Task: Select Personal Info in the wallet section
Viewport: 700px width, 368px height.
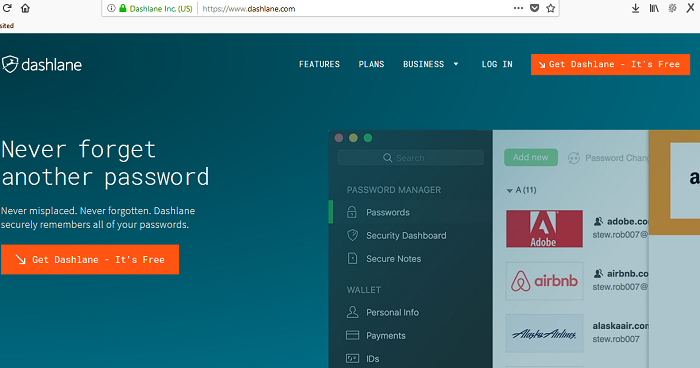Action: tap(392, 312)
